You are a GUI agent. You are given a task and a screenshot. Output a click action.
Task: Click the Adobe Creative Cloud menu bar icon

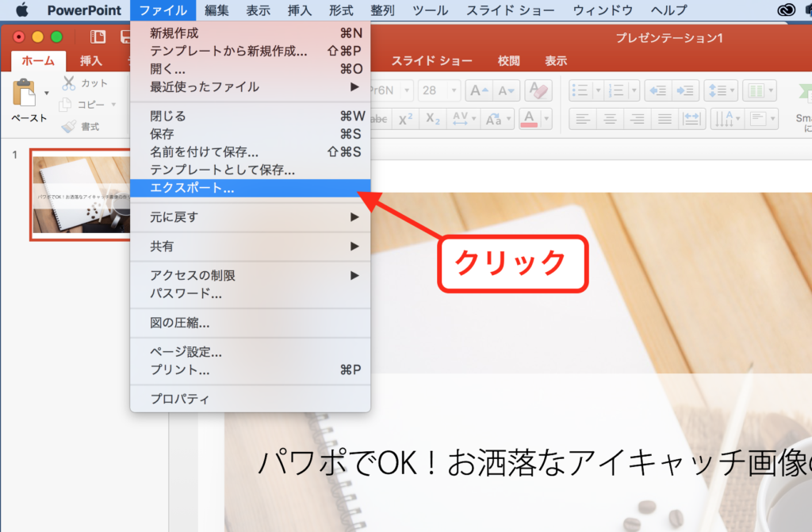785,10
